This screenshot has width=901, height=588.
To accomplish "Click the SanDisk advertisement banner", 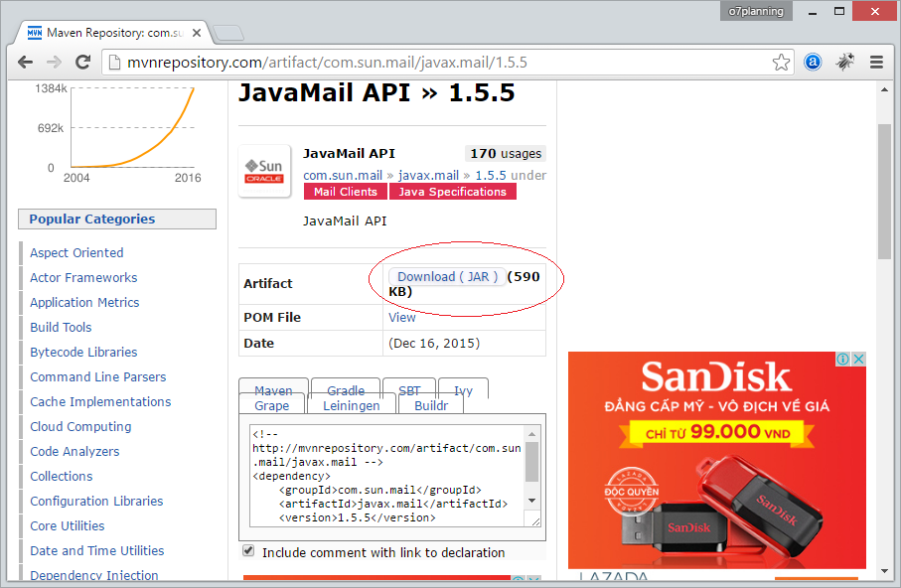I will tap(716, 460).
